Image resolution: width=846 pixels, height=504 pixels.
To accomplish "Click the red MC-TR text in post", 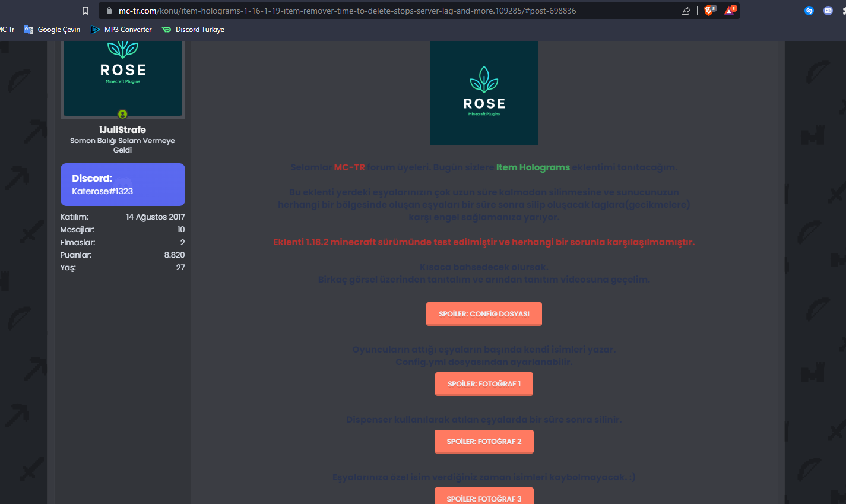I will point(350,167).
